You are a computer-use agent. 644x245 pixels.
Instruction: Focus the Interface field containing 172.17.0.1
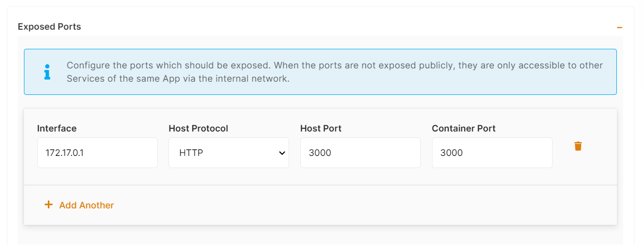pos(97,153)
